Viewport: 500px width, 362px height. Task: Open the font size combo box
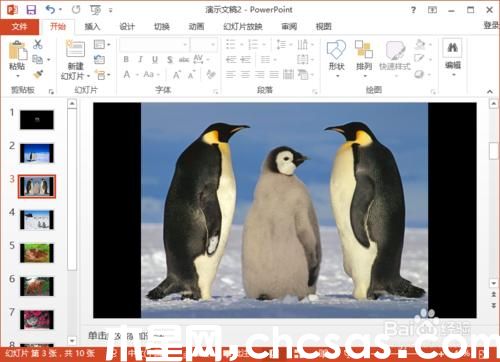pyautogui.click(x=203, y=44)
